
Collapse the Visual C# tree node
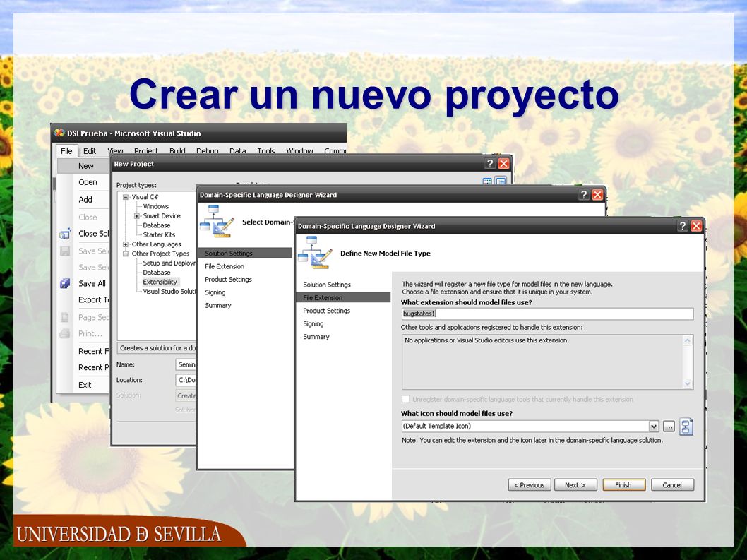point(126,197)
